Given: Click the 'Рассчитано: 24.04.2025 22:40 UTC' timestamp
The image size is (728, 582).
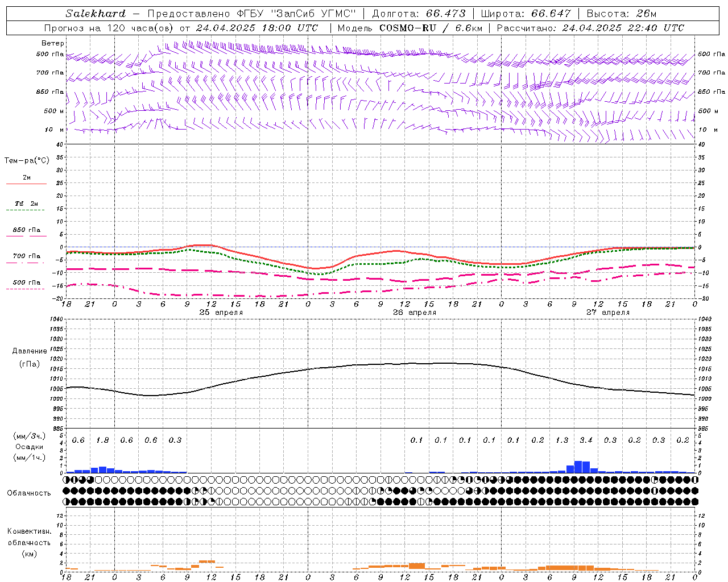Looking at the screenshot, I should tap(590, 28).
